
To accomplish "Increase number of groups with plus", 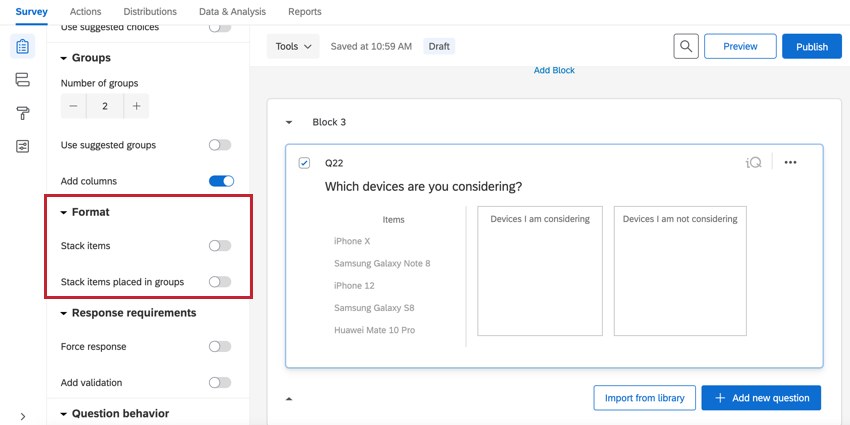I will point(136,106).
